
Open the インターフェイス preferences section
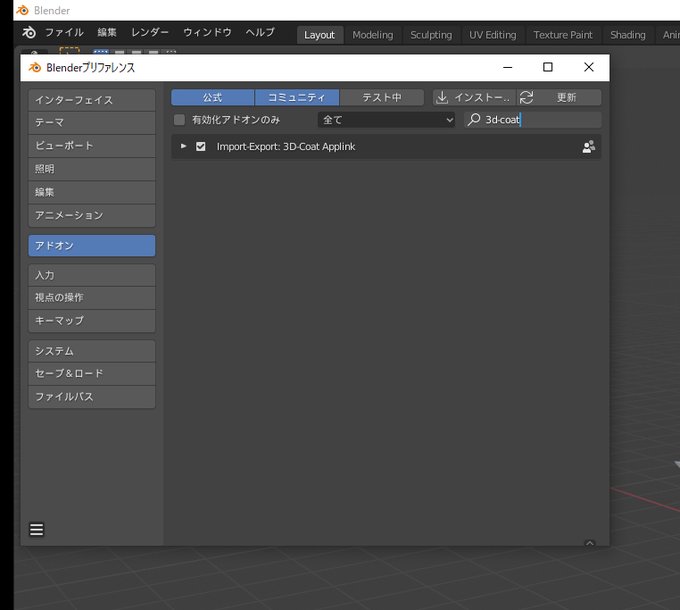pos(92,100)
